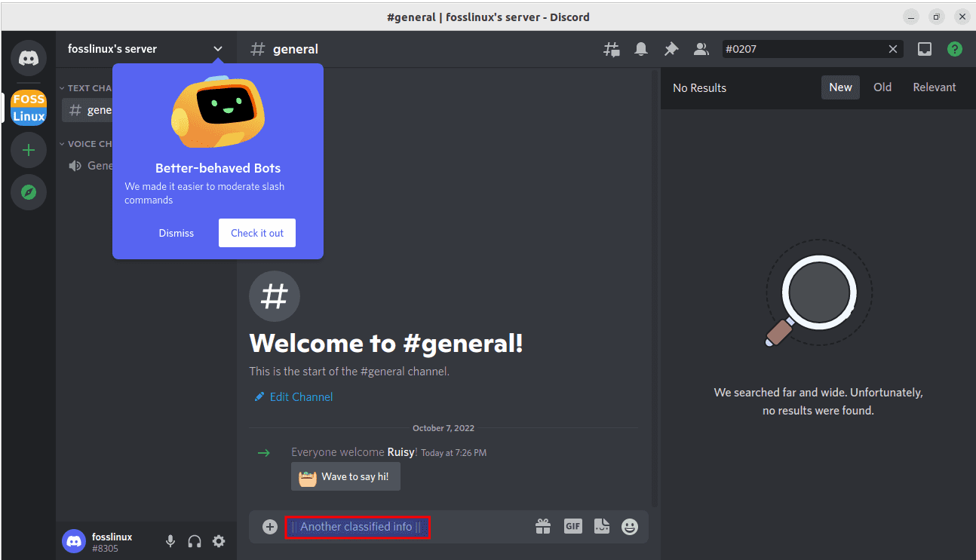Image resolution: width=976 pixels, height=560 pixels.
Task: Open notification settings bell icon
Action: click(x=641, y=49)
